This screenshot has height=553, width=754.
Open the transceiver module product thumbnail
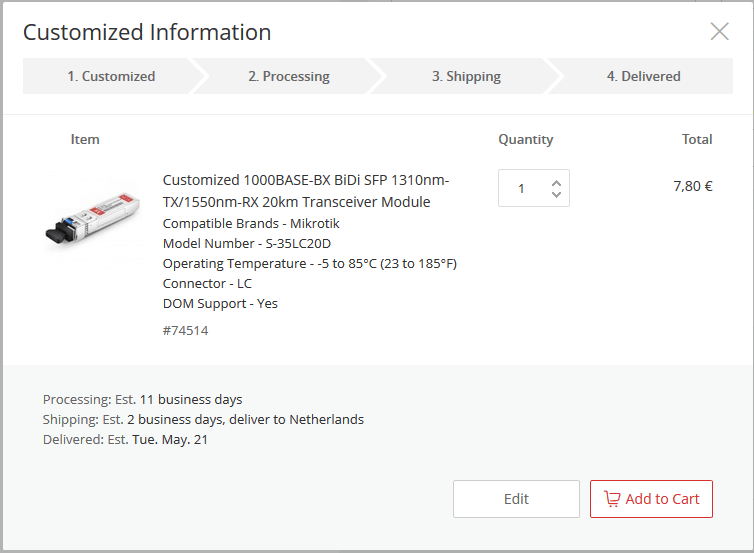coord(92,214)
